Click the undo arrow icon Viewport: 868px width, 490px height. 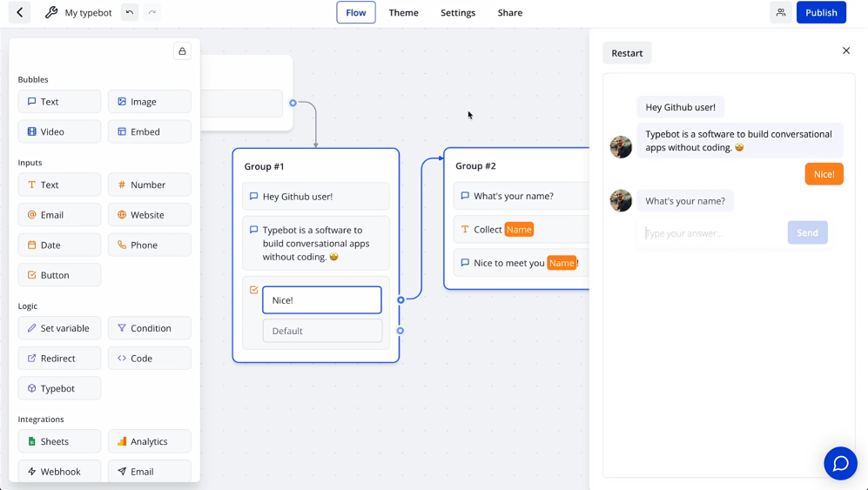click(130, 13)
